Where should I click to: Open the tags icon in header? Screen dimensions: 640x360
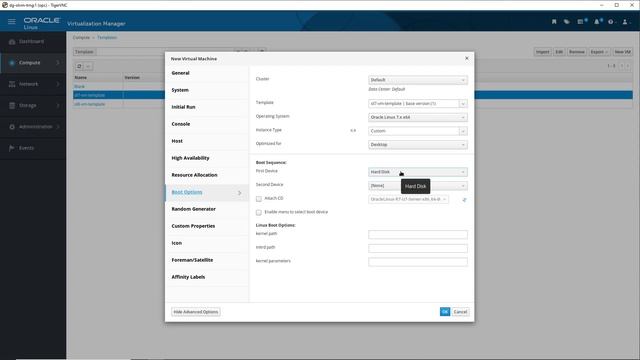point(567,22)
